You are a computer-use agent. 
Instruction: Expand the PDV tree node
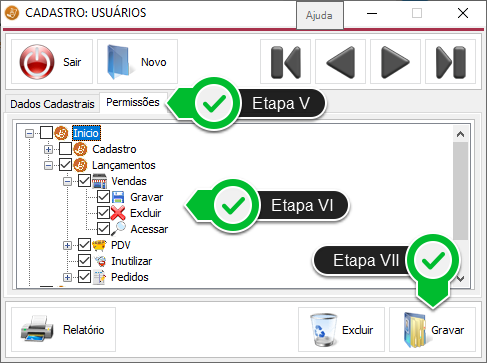coord(67,245)
